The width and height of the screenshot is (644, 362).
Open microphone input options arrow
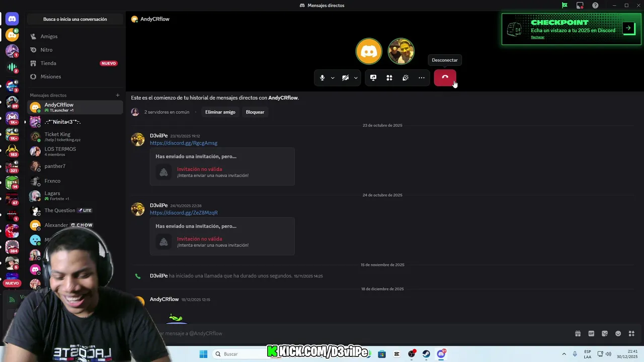point(333,78)
